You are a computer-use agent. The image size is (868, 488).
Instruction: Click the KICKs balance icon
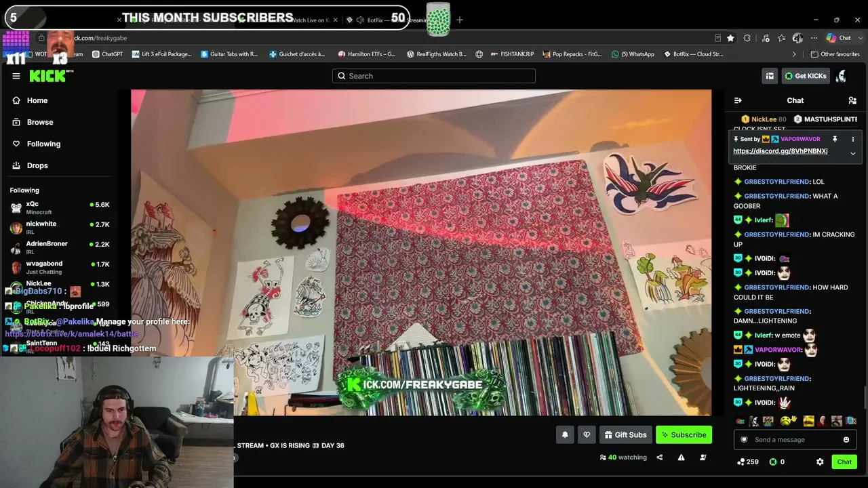click(773, 462)
